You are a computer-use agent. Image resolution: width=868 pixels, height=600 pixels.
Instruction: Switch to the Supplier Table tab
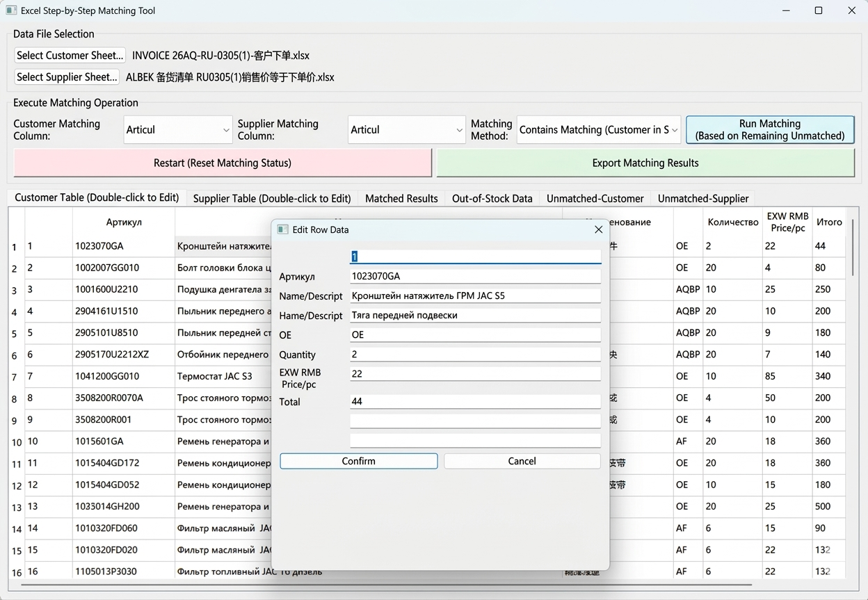(x=271, y=198)
